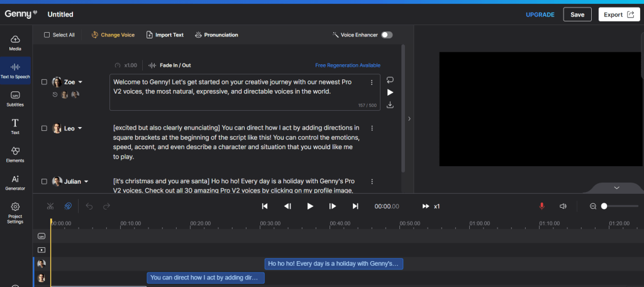
Task: Click the Save button
Action: [x=577, y=14]
